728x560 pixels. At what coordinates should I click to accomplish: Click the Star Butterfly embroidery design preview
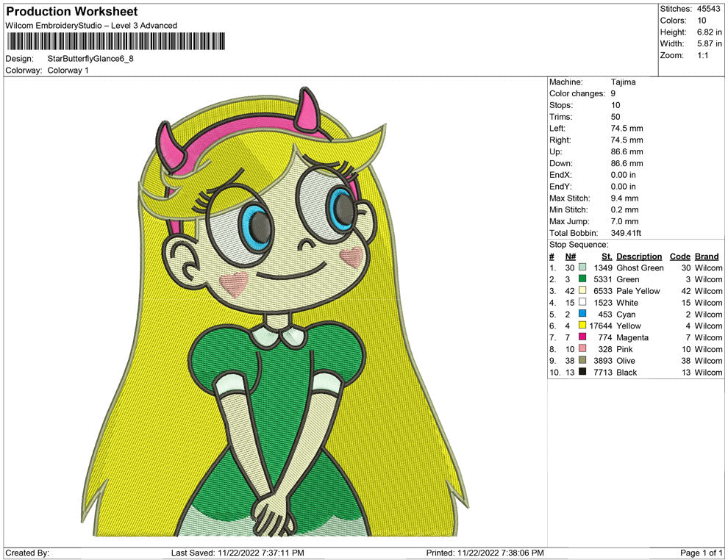(x=275, y=312)
